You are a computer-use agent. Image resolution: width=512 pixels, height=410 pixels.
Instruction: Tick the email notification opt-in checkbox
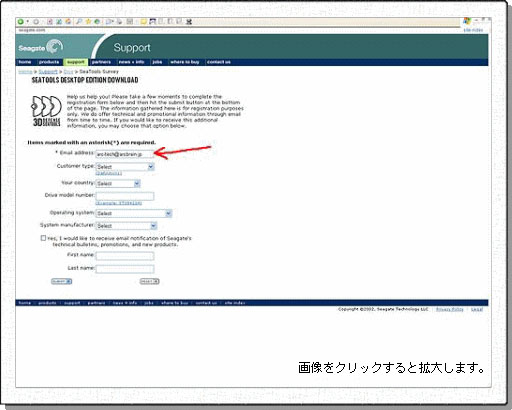(x=43, y=238)
